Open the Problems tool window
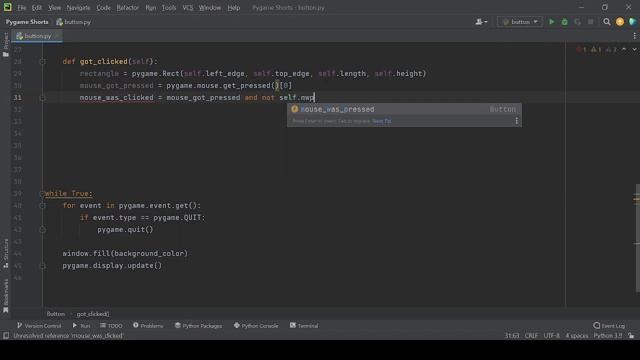The width and height of the screenshot is (640, 360). tap(148, 326)
